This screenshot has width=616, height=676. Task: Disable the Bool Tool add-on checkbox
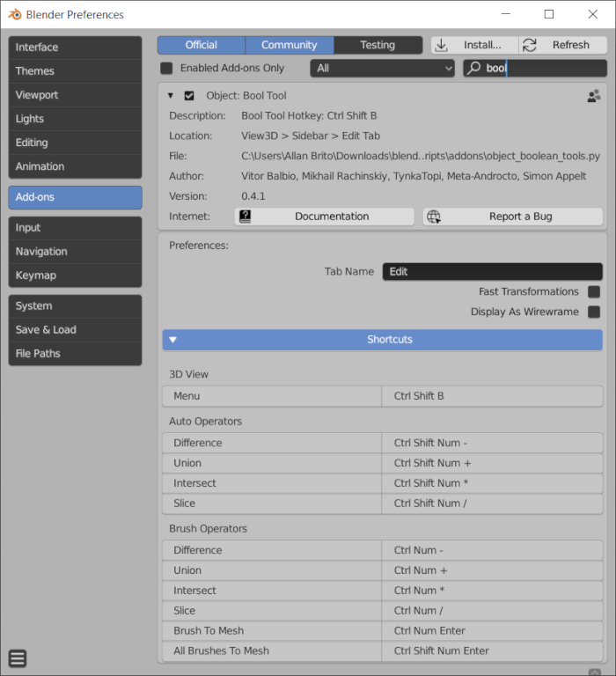pyautogui.click(x=189, y=96)
